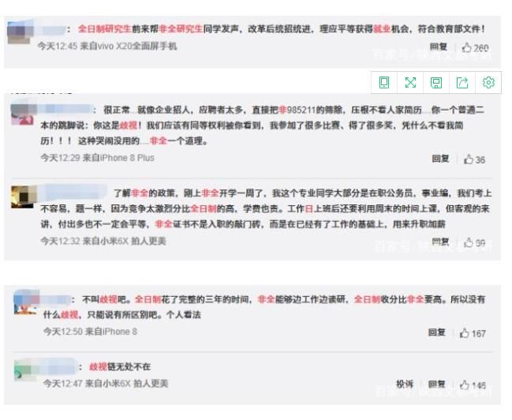Reply to the comment sent from vivo X20

[439, 47]
